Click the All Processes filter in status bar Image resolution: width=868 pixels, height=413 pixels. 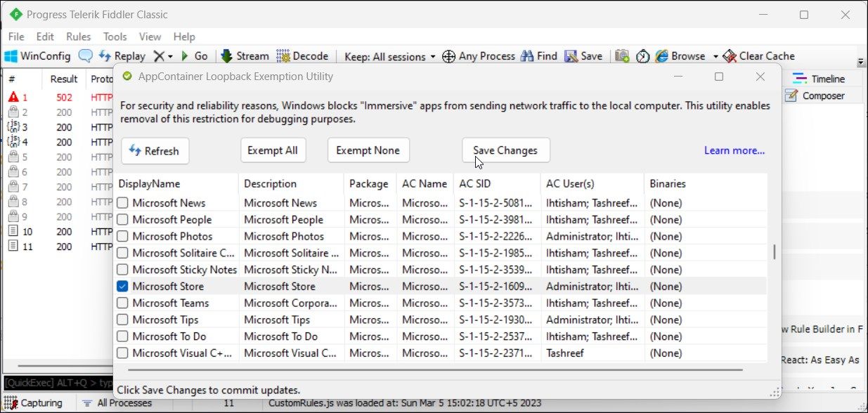(x=117, y=403)
